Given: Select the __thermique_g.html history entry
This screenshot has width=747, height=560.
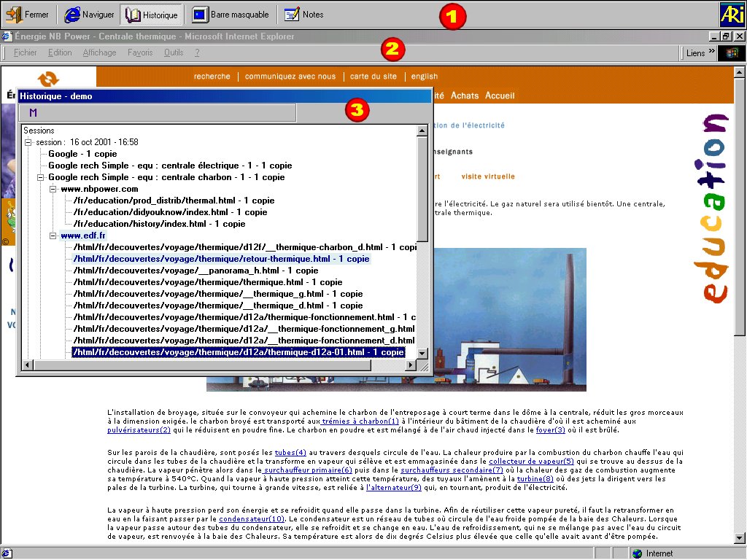Looking at the screenshot, I should click(x=217, y=294).
